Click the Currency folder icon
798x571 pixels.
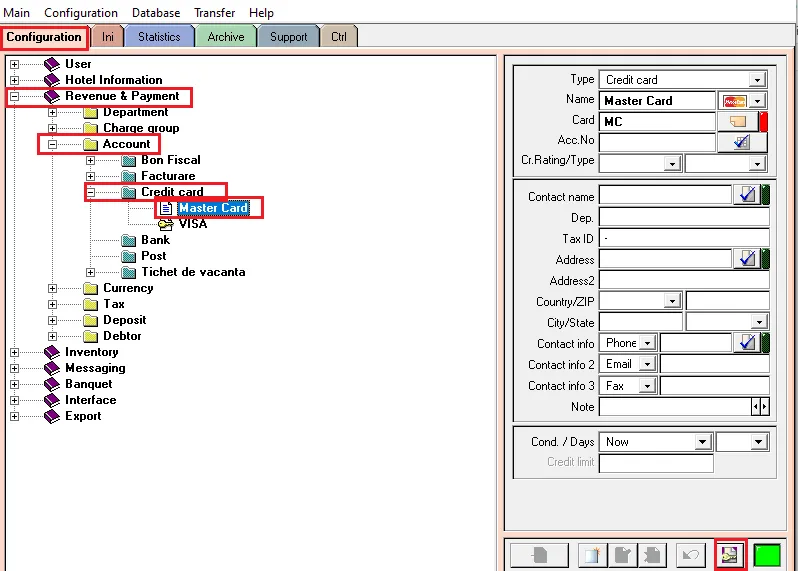[x=91, y=288]
